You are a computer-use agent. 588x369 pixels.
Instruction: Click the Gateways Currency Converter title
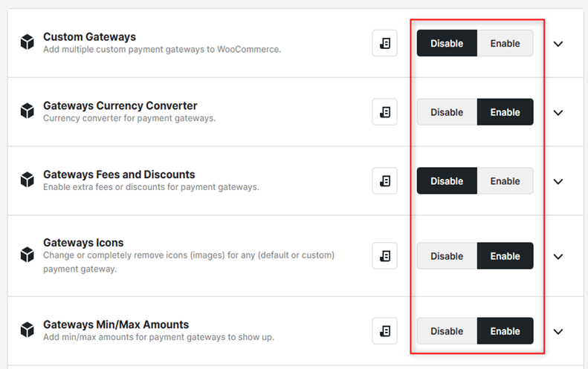tap(120, 105)
